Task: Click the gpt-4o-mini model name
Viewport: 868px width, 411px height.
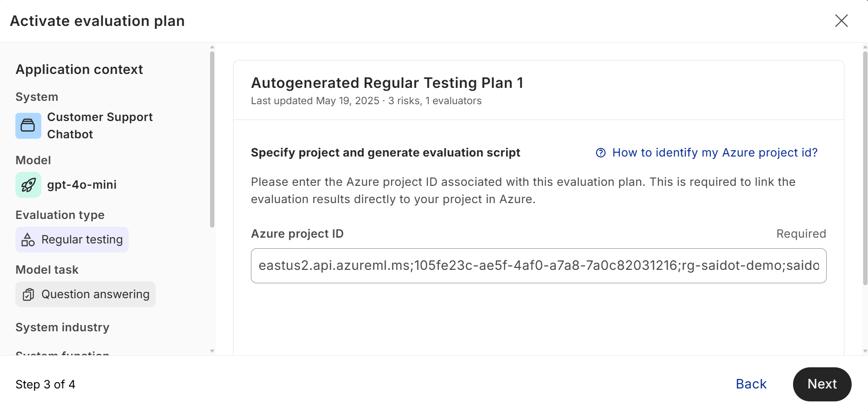Action: (x=82, y=185)
